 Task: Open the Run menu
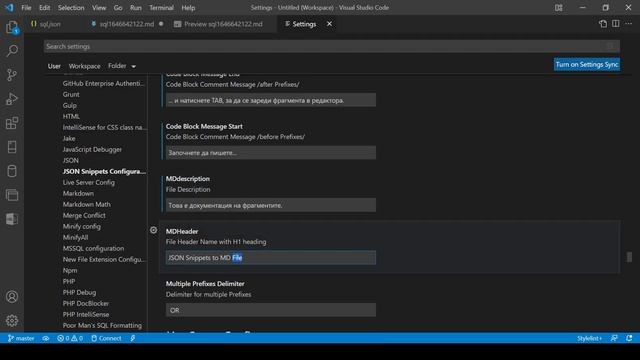(x=136, y=7)
